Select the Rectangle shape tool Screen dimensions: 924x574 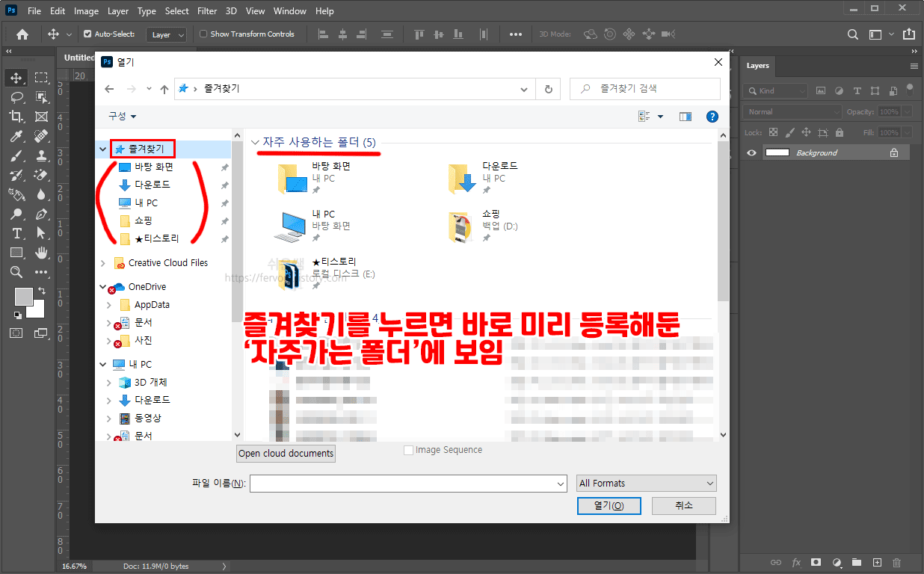pos(16,253)
